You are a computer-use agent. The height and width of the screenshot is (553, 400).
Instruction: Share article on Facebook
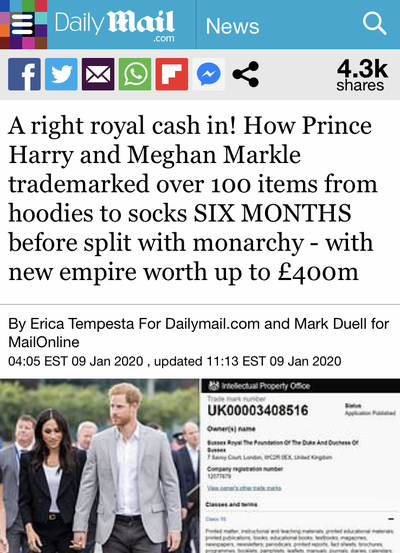pyautogui.click(x=24, y=74)
